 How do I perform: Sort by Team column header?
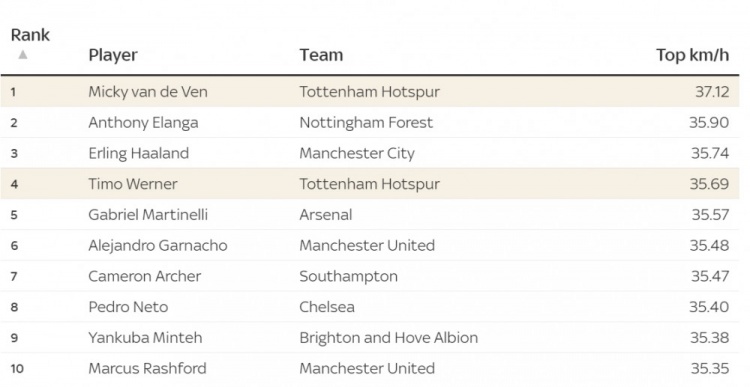click(x=321, y=55)
